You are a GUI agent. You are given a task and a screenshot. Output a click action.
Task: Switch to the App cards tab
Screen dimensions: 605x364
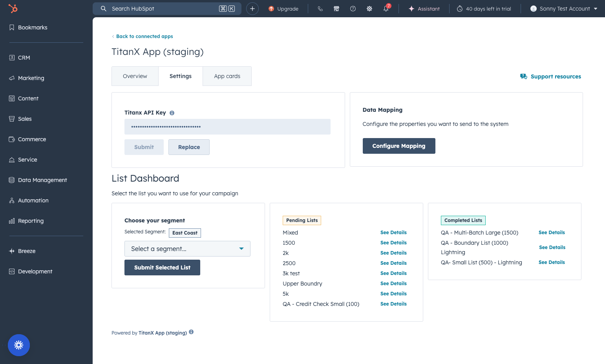tap(227, 76)
